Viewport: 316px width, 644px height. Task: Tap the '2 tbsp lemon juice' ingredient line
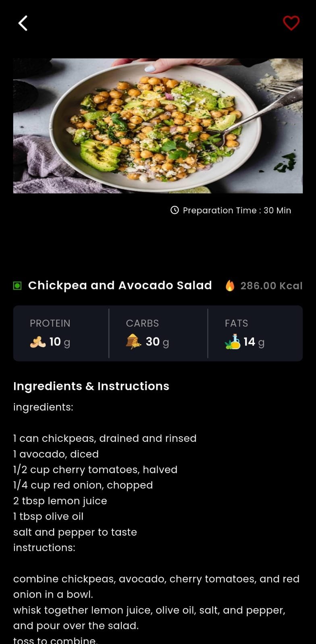(60, 501)
